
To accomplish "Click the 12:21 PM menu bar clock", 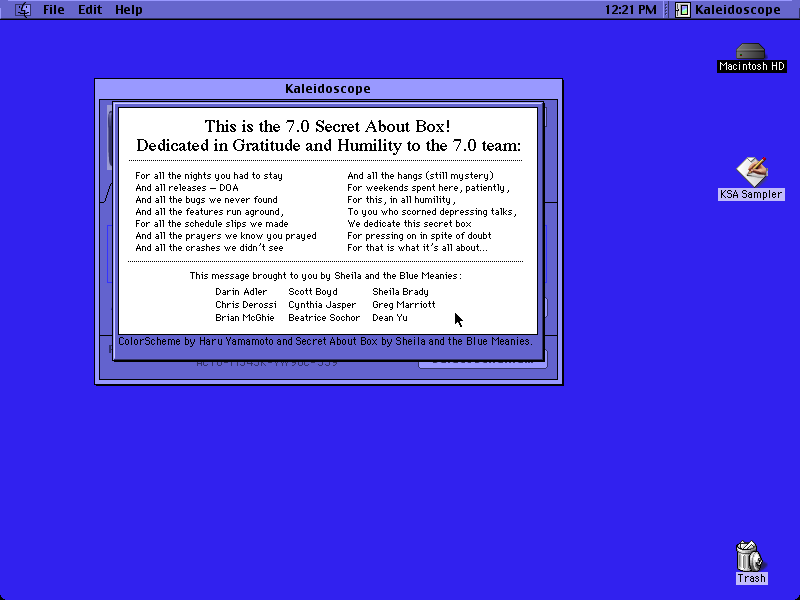I will pos(631,10).
